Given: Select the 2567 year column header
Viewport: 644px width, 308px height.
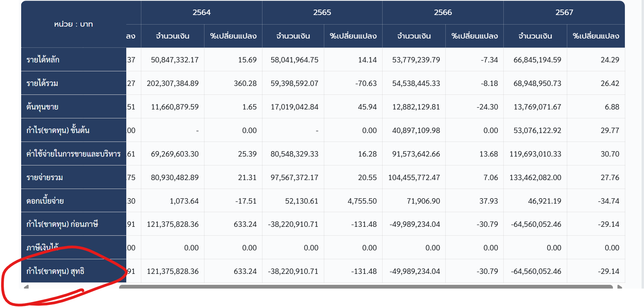Looking at the screenshot, I should coord(564,13).
